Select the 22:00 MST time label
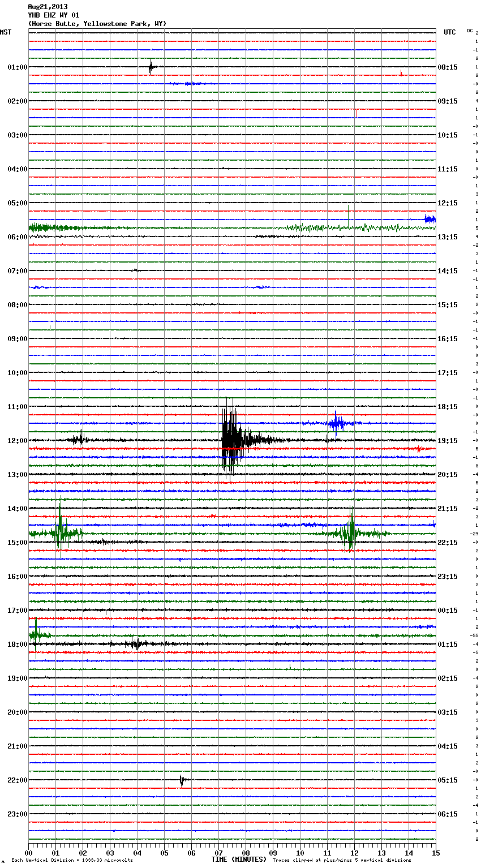Screen dimensions: 481x868 click(x=18, y=780)
